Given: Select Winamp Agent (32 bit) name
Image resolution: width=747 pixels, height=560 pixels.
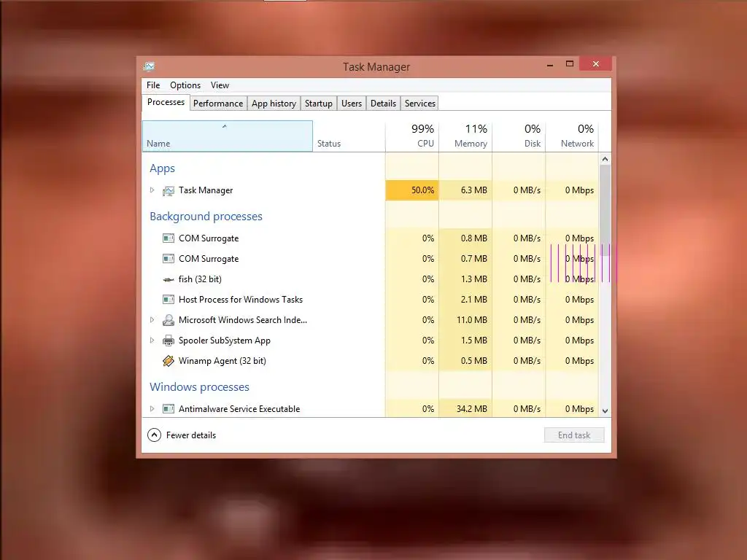Looking at the screenshot, I should (222, 361).
